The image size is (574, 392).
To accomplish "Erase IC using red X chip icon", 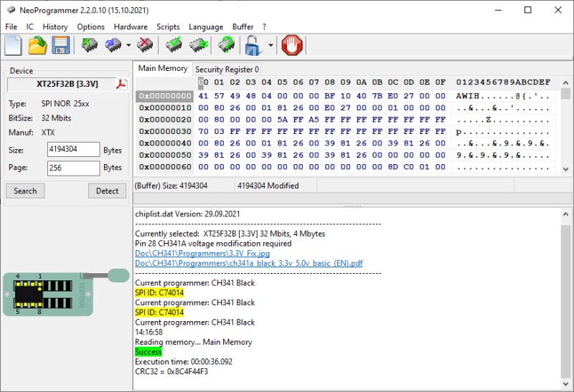I will pyautogui.click(x=145, y=45).
